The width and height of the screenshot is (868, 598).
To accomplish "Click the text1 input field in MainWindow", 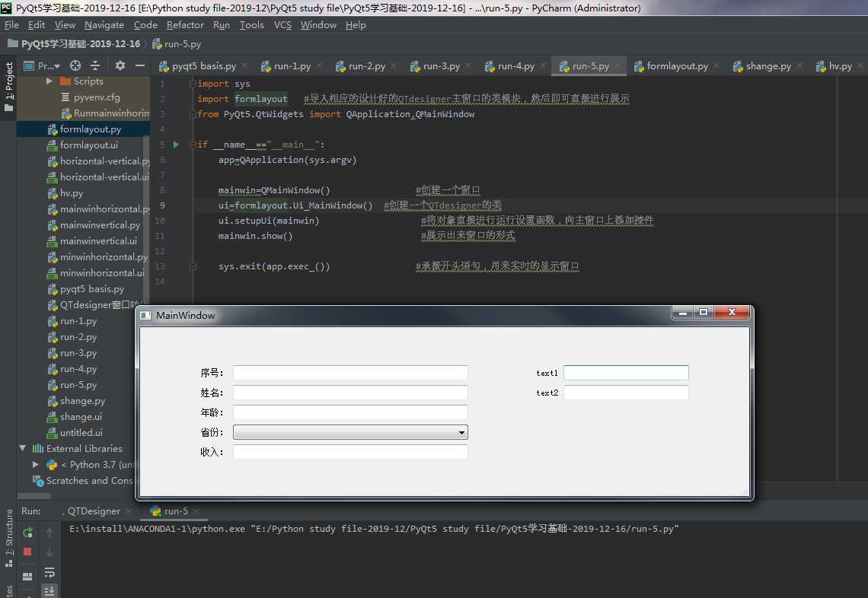I will pos(626,373).
